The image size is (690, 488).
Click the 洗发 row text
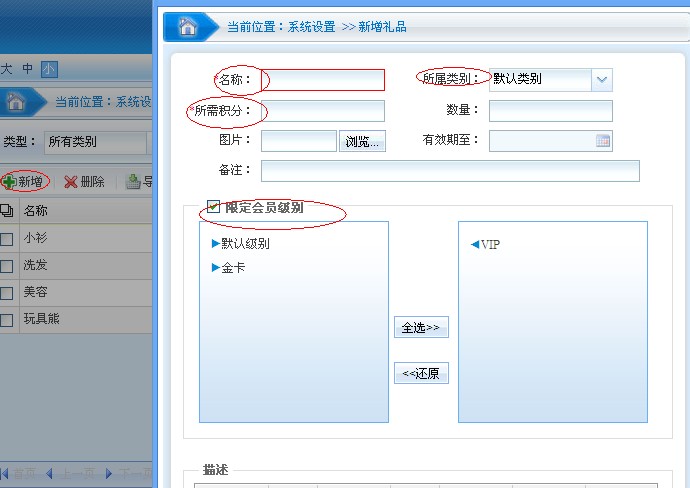pyautogui.click(x=36, y=265)
